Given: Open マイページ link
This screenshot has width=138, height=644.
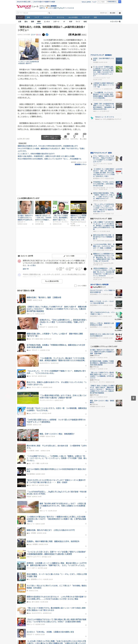Looking at the screenshot, I should [103, 13].
